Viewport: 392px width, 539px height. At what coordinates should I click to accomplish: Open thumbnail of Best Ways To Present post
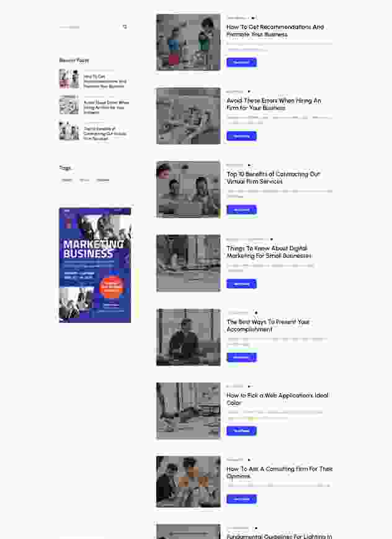(188, 337)
